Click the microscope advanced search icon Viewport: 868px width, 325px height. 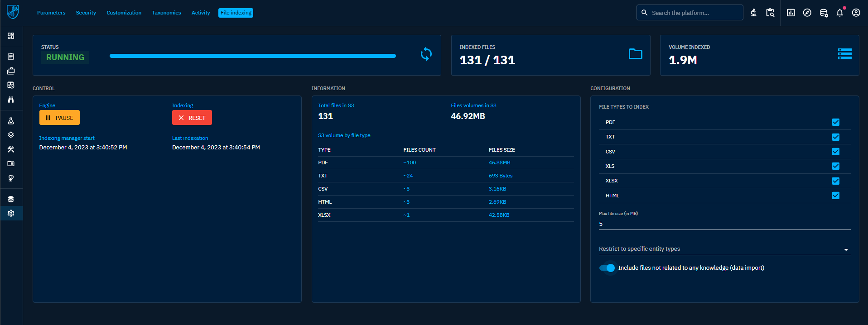click(753, 13)
